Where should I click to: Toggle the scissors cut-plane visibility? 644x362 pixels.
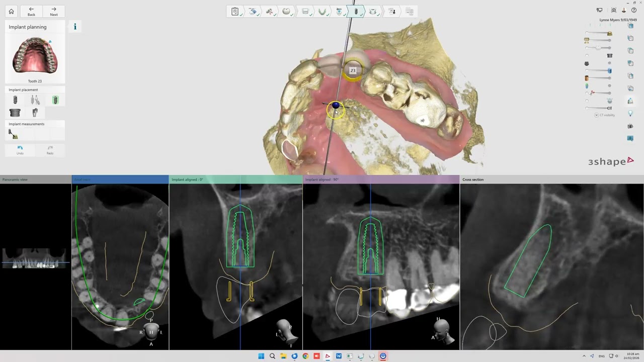[592, 93]
